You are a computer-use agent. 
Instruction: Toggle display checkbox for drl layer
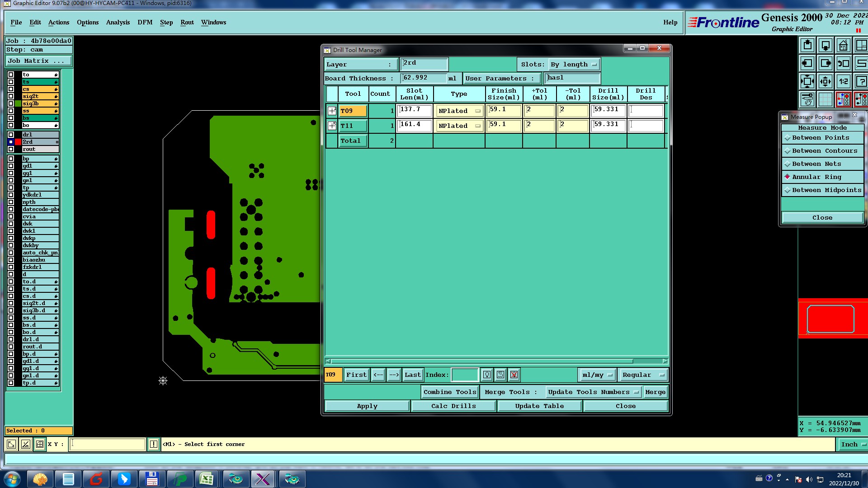click(x=11, y=135)
